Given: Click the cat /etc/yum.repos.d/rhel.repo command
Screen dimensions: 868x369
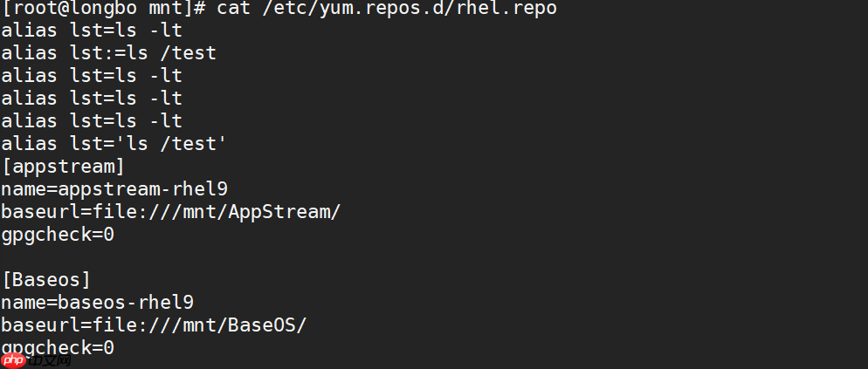Looking at the screenshot, I should coord(387,9).
